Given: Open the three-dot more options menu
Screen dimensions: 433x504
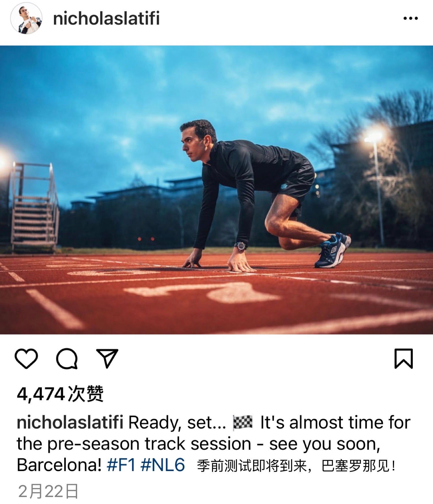Looking at the screenshot, I should tap(410, 18).
